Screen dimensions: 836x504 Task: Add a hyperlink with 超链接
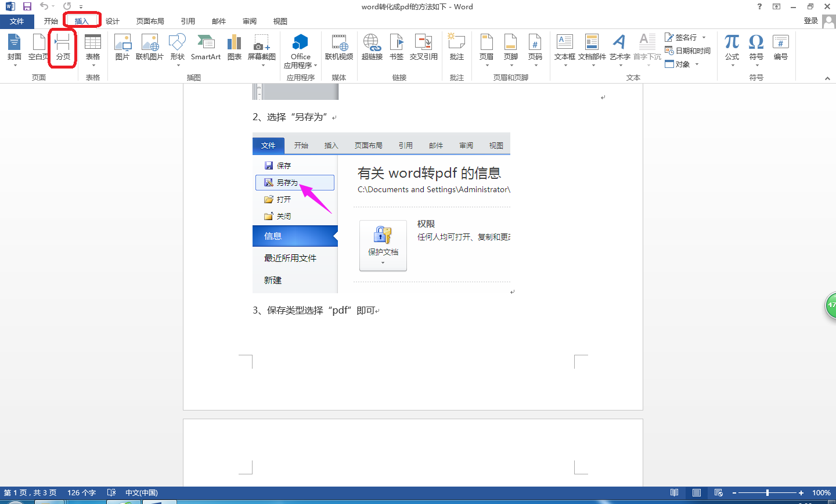[x=372, y=47]
